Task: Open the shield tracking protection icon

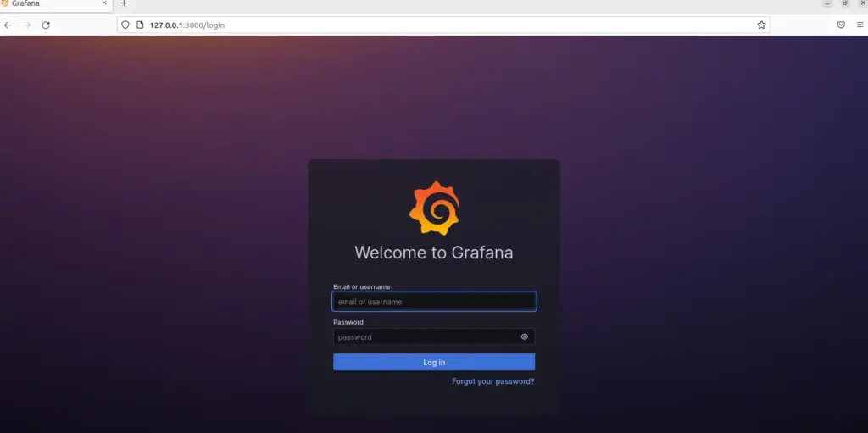Action: [x=125, y=25]
